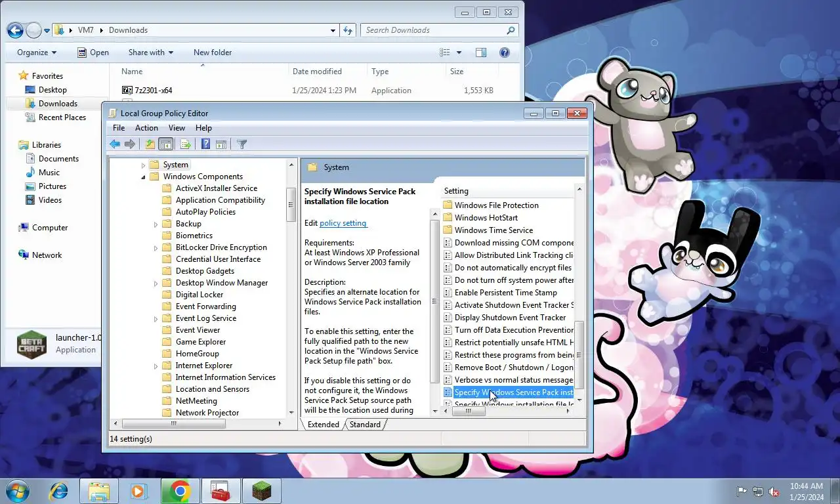Click the Back arrow in Group Policy Editor toolbar
840x504 pixels.
[115, 144]
